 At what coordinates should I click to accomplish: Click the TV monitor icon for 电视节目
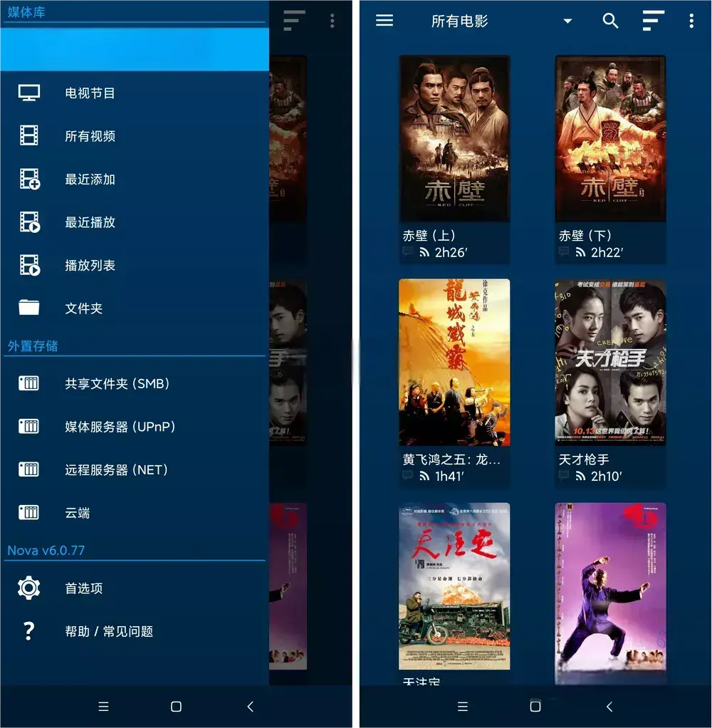pos(29,93)
